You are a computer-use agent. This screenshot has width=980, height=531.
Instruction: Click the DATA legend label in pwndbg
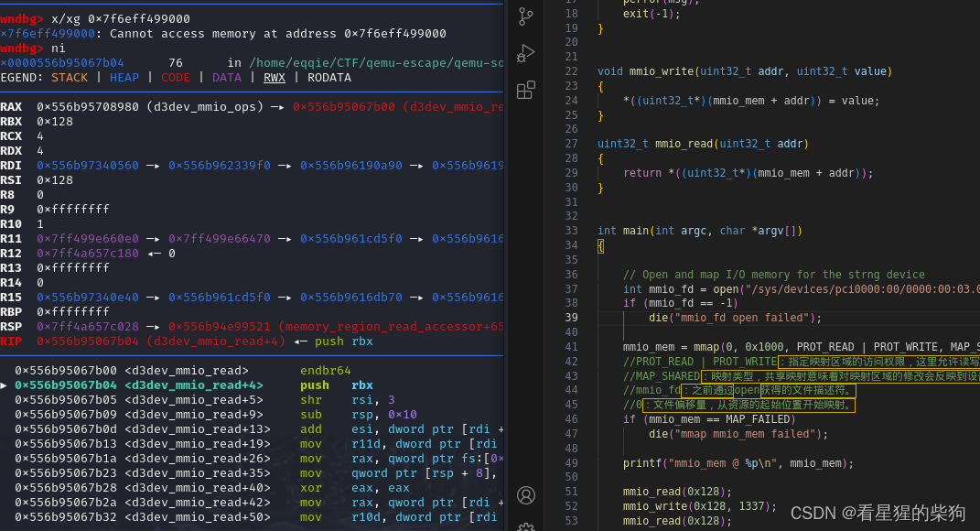pyautogui.click(x=227, y=78)
